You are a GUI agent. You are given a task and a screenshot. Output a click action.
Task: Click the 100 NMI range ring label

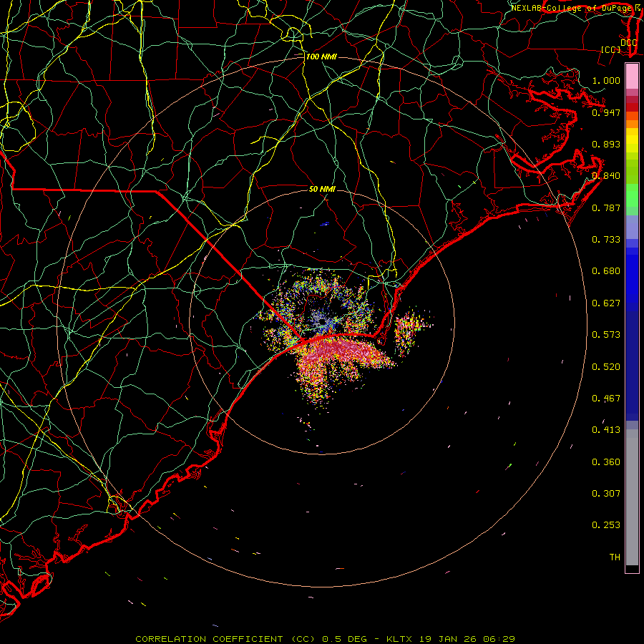click(321, 57)
